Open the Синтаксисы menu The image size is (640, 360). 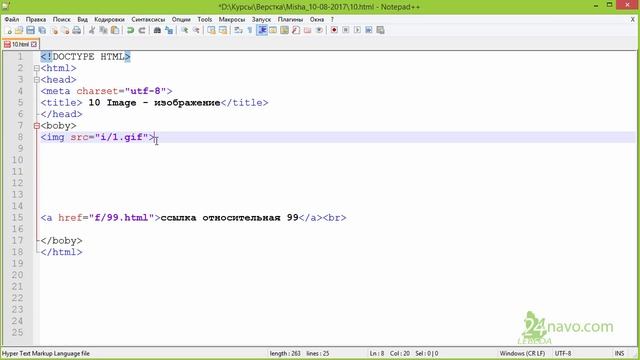click(x=148, y=19)
